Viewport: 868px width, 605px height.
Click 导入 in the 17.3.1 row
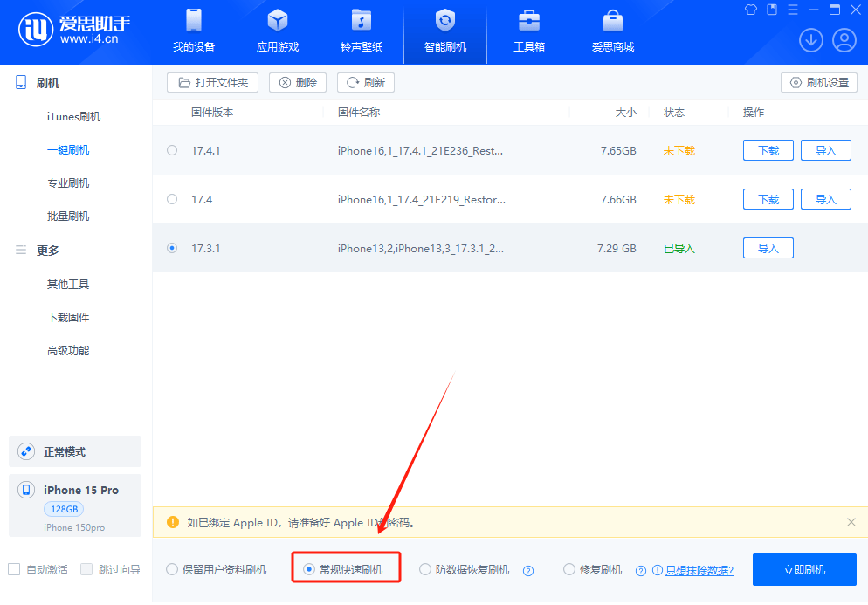pos(768,248)
